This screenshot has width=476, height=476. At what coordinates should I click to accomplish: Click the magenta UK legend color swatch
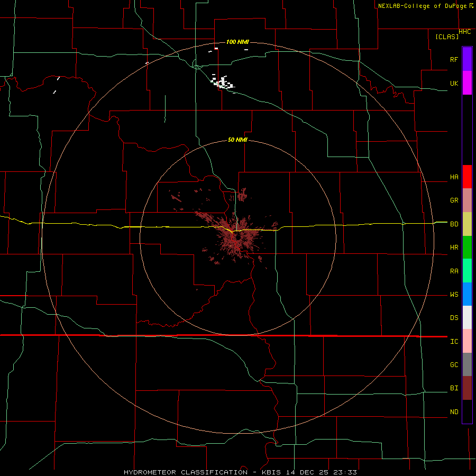[x=467, y=83]
